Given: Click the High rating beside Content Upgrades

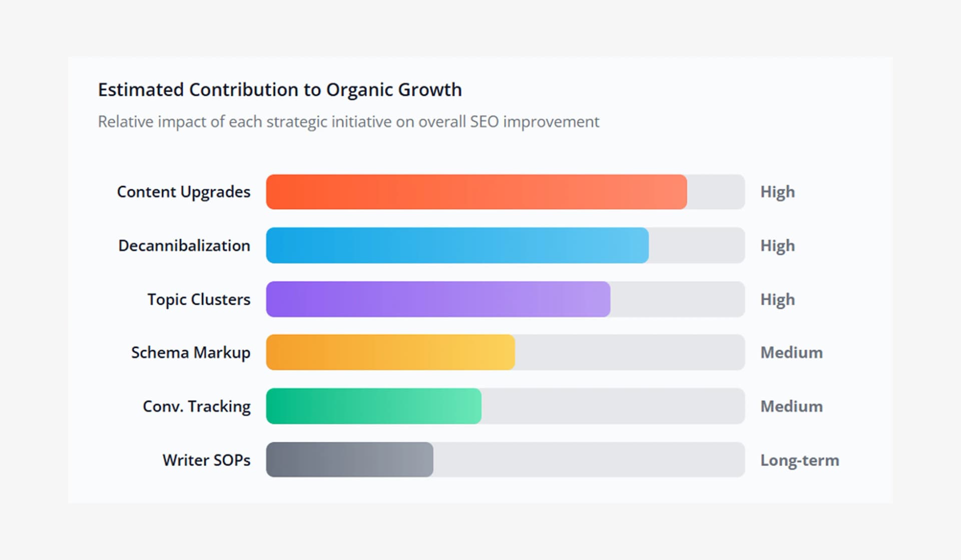Looking at the screenshot, I should click(x=777, y=192).
